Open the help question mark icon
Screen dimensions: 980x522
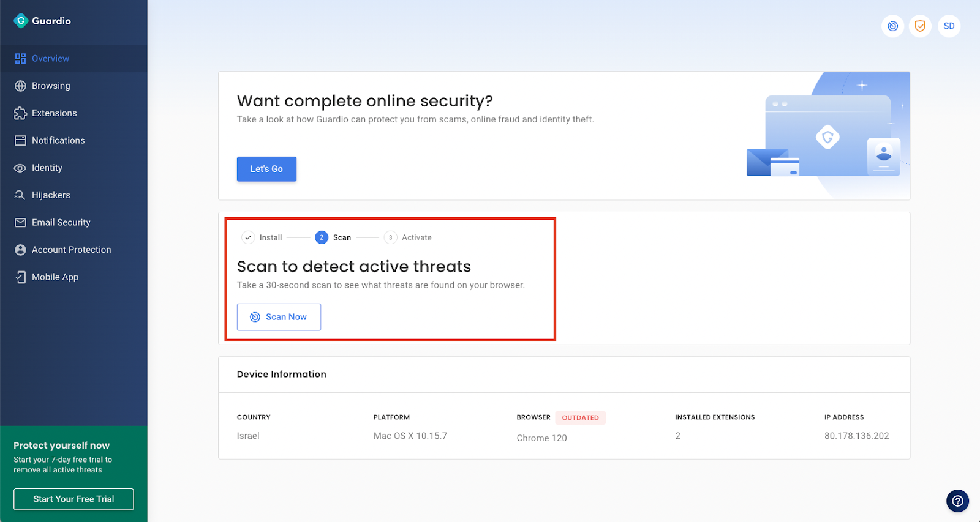click(x=957, y=501)
